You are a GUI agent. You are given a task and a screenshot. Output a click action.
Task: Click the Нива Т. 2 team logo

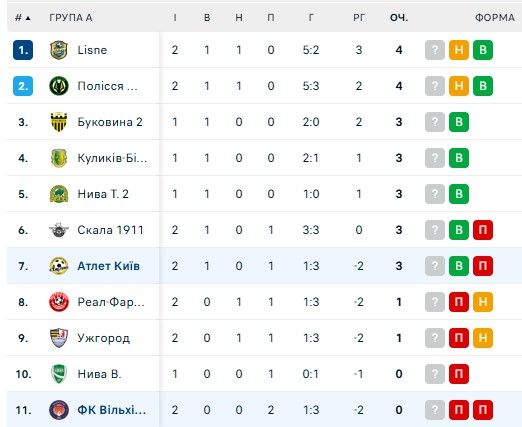tap(59, 194)
